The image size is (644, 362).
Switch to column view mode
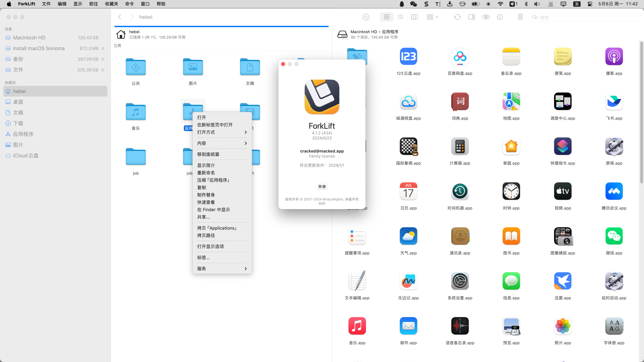tap(414, 17)
